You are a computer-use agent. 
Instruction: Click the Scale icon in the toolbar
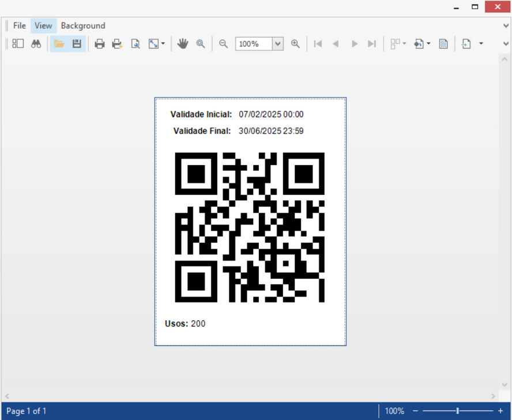[153, 43]
